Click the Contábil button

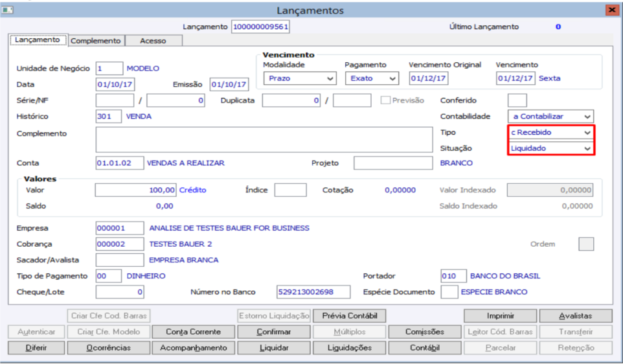coord(425,348)
